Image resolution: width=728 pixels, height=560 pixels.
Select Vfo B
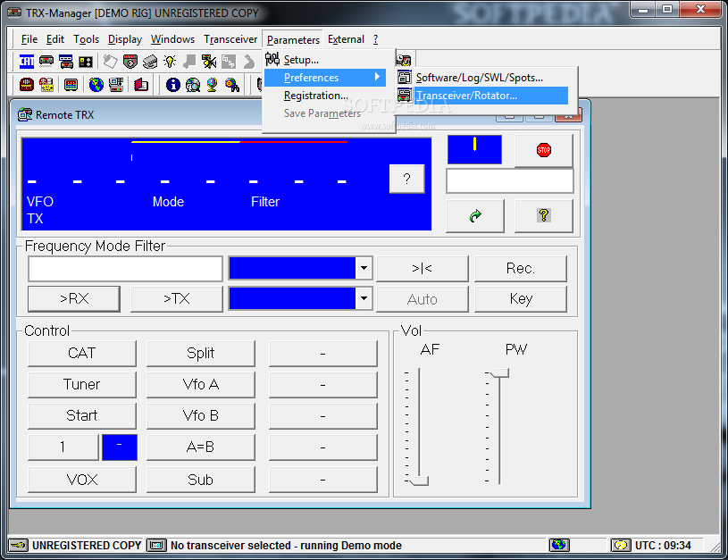201,415
